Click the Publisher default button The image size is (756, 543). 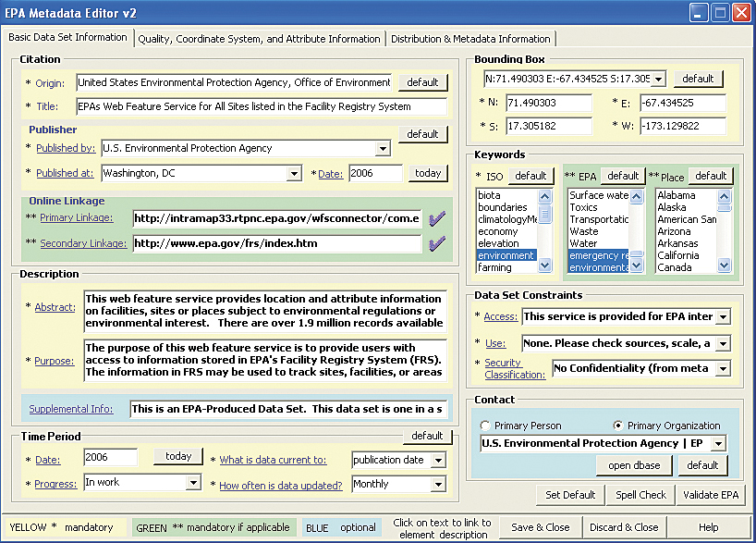(x=423, y=134)
